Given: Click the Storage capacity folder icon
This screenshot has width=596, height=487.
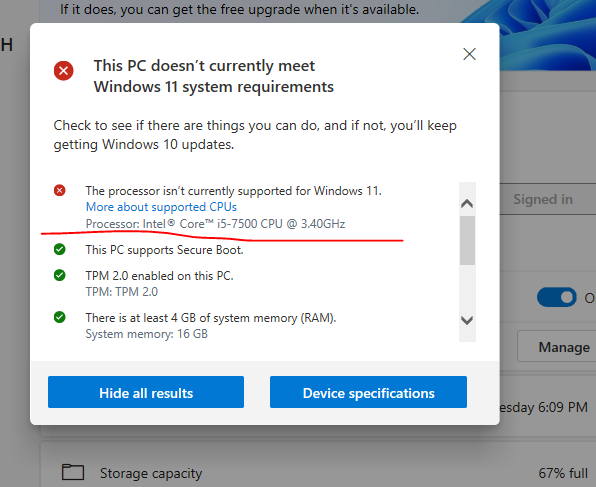Looking at the screenshot, I should pos(73,472).
